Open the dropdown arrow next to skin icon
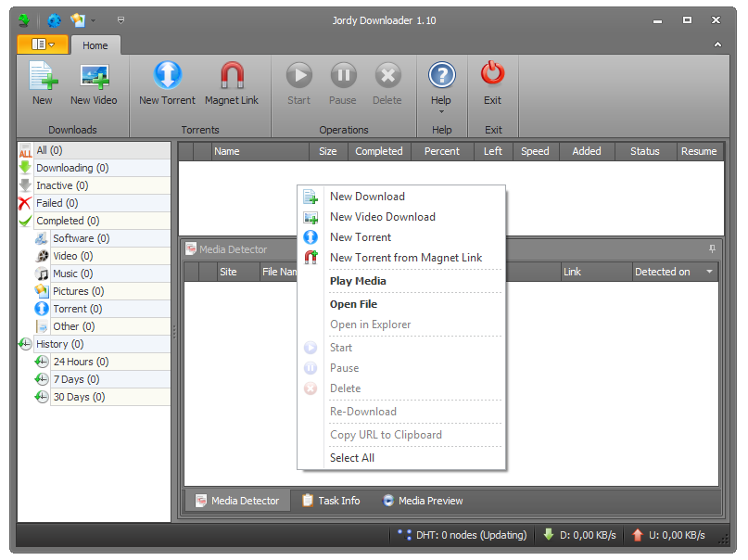Screen dimensions: 748x560 click(x=93, y=20)
